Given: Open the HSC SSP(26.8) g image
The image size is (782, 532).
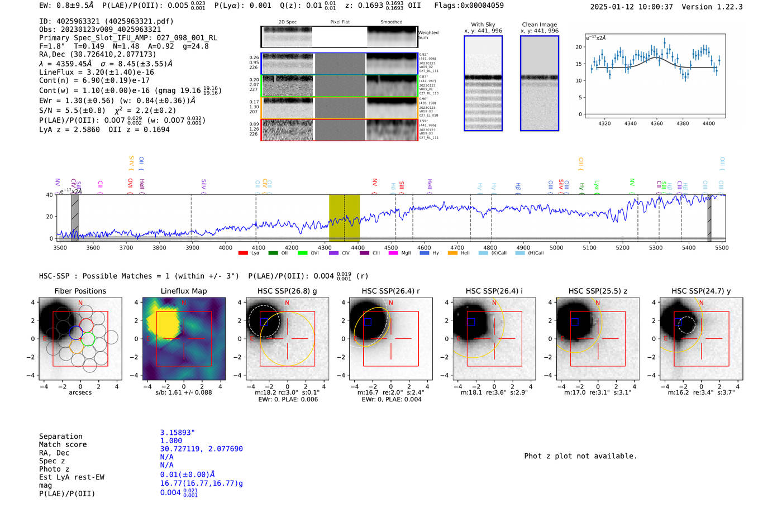Looking at the screenshot, I should coord(287,338).
